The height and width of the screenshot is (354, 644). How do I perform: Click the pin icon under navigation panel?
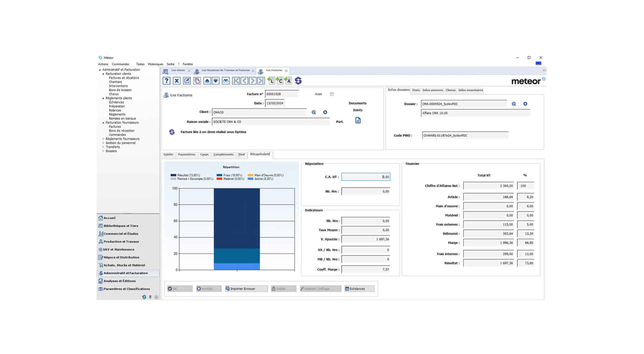[150, 297]
